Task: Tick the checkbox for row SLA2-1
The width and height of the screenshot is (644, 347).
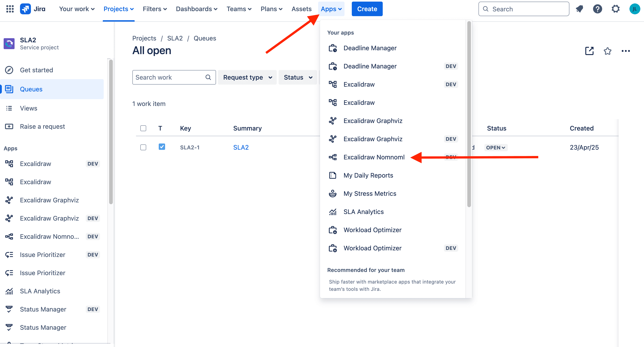Action: coord(143,147)
